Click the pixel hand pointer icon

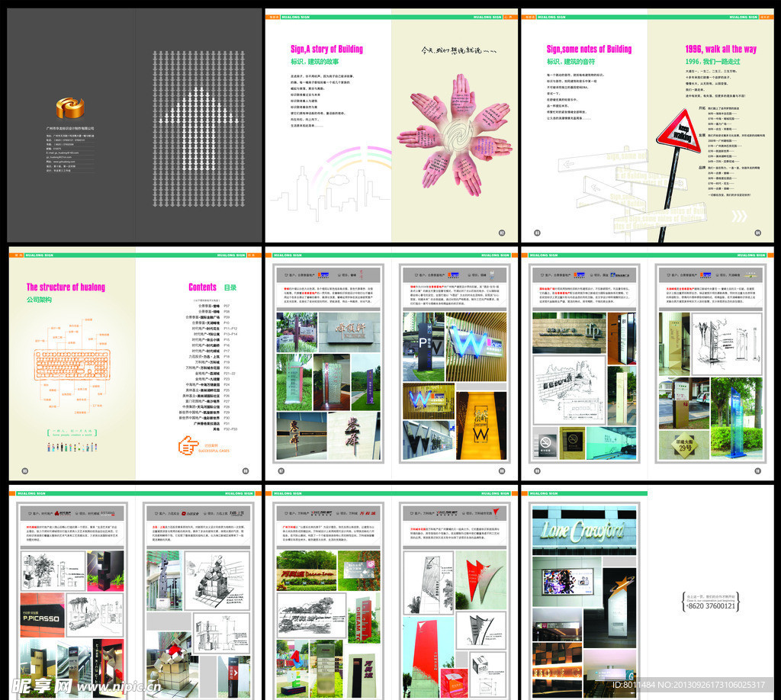pyautogui.click(x=188, y=445)
